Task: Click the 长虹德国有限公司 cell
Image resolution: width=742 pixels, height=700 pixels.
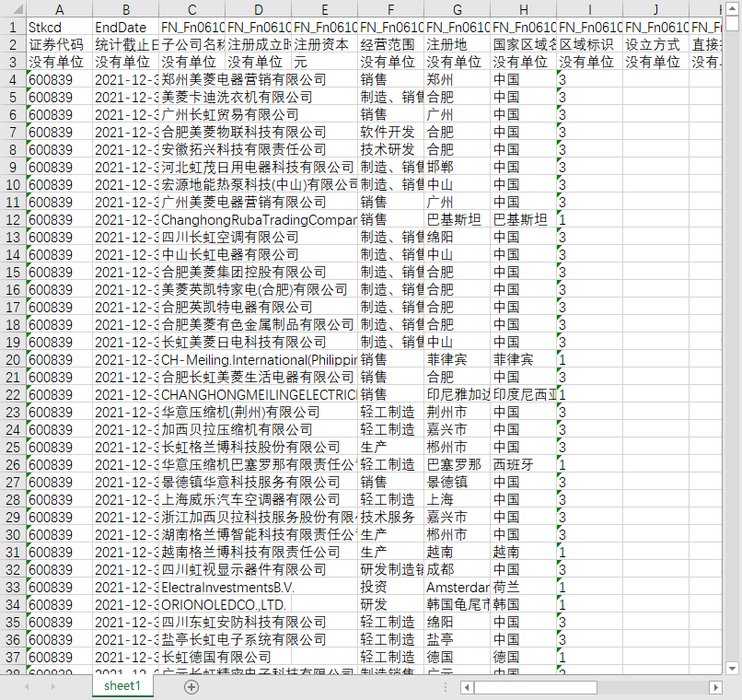Action: click(x=216, y=658)
